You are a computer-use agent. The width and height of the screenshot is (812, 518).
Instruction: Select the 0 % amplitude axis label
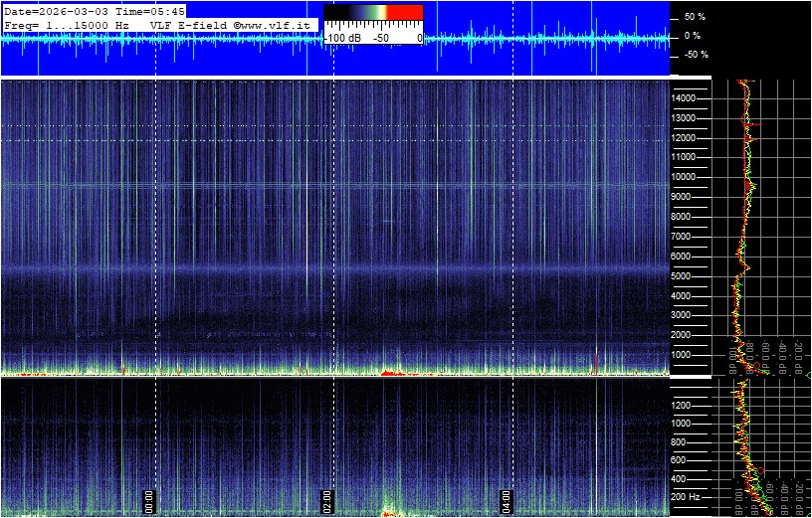[x=692, y=36]
